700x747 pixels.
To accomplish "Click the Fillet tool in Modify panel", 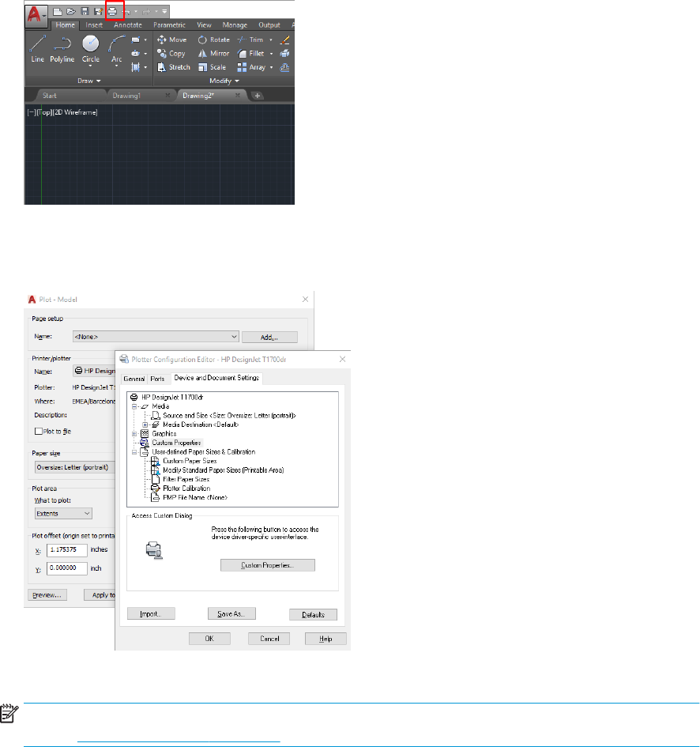I will (251, 54).
